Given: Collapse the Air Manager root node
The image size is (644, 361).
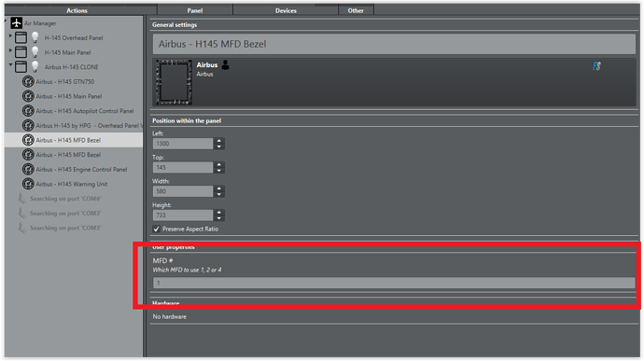Looking at the screenshot, I should click(x=6, y=21).
